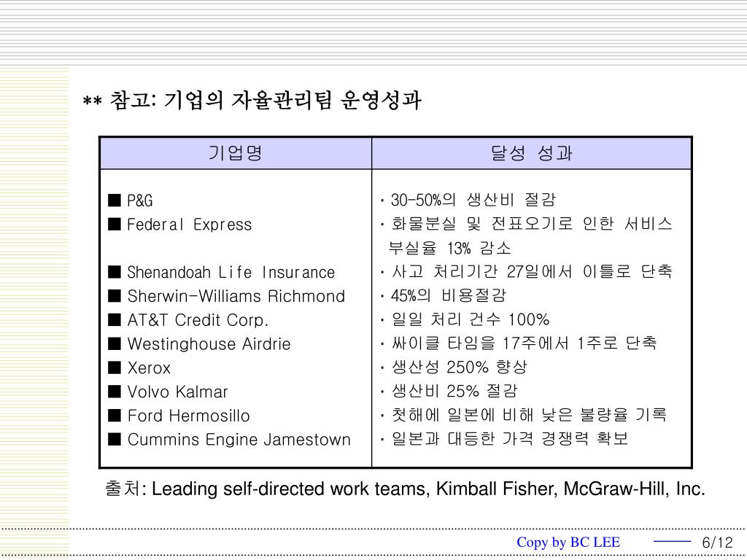Screen dimensions: 747x560
Task: Select the 'Xerox' company entry
Action: [x=149, y=368]
